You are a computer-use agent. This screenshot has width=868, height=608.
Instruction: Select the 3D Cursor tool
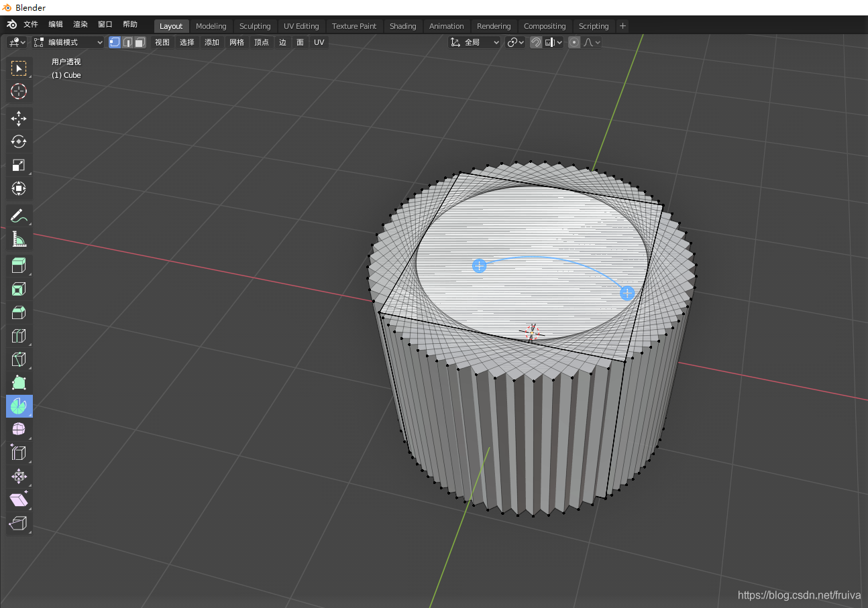[x=19, y=92]
